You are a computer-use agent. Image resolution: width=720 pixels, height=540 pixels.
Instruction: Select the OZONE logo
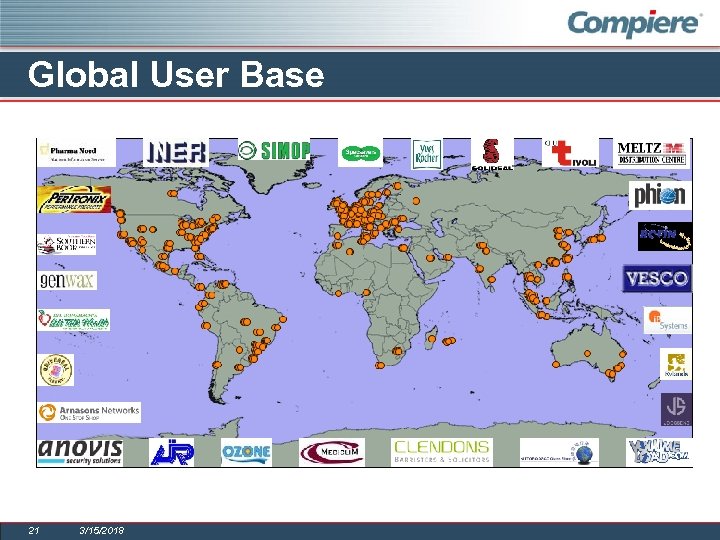tap(246, 452)
